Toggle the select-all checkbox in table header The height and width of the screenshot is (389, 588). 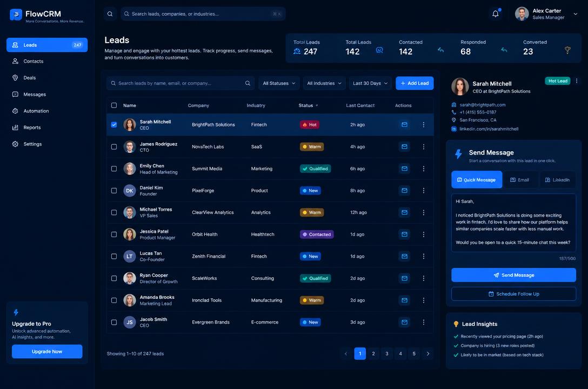point(114,105)
